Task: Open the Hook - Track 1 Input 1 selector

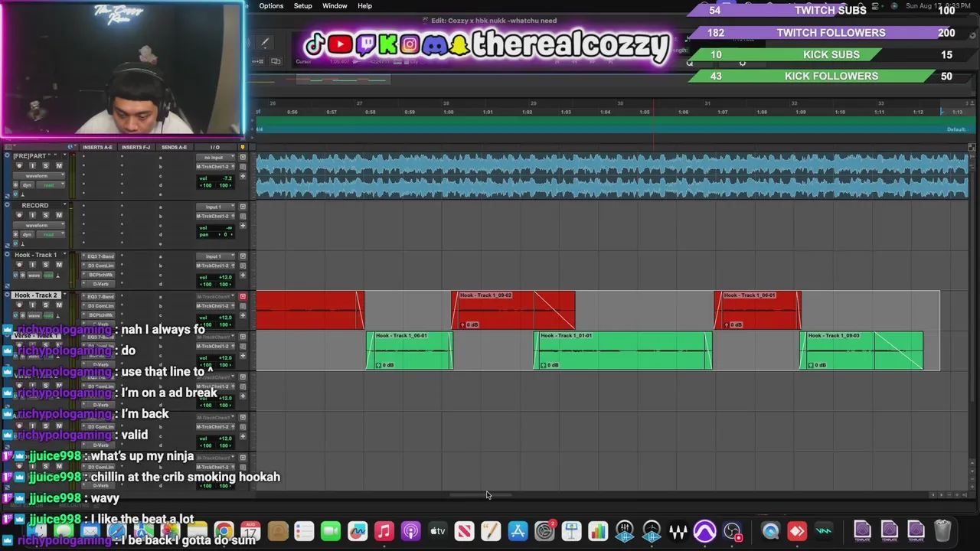Action: pyautogui.click(x=215, y=256)
